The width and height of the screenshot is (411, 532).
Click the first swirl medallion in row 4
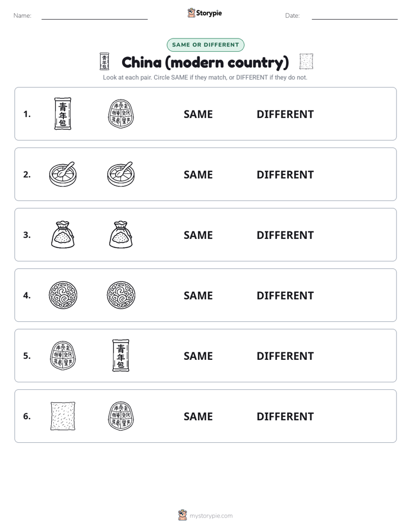[63, 295]
